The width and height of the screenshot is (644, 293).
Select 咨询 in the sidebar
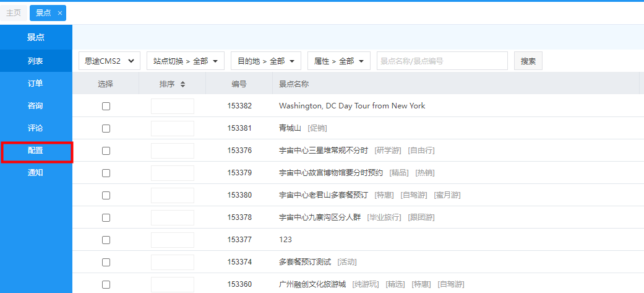tap(36, 106)
